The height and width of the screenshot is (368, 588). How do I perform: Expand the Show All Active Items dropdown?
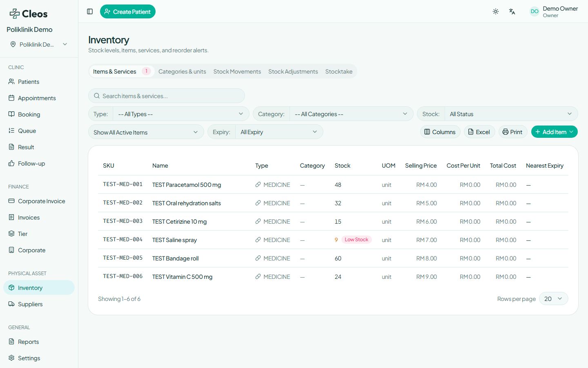pos(146,132)
